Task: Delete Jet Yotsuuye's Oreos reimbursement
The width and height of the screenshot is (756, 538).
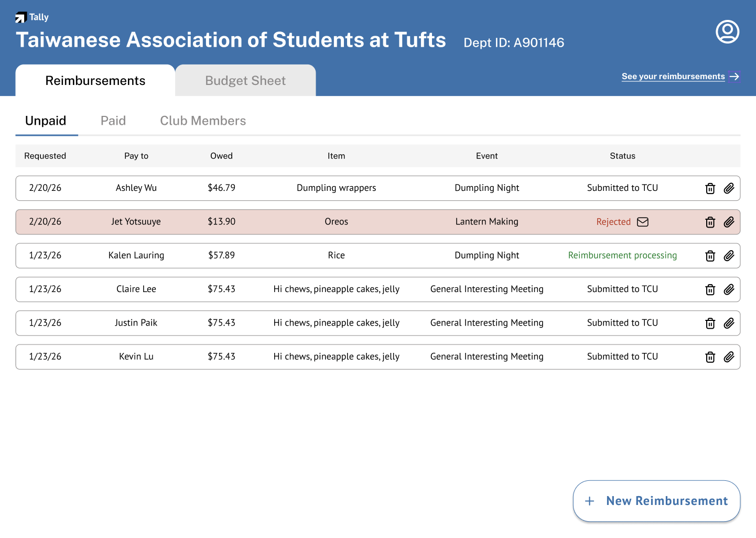Action: [x=710, y=222]
